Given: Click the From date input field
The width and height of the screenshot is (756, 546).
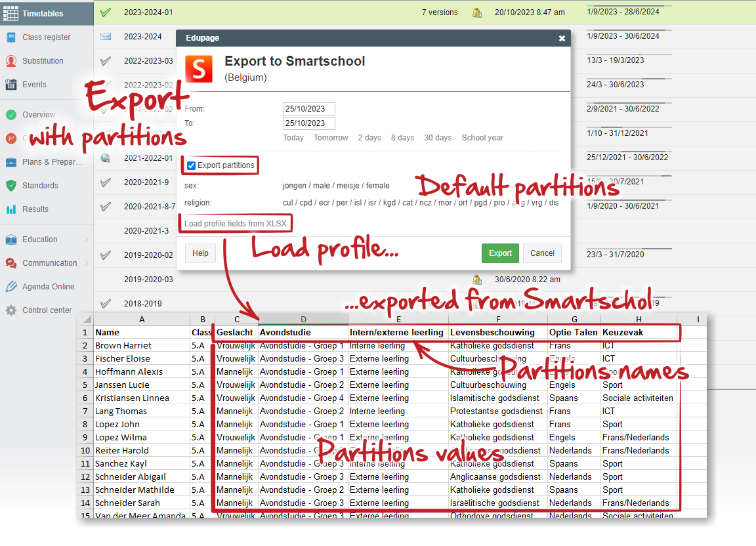Looking at the screenshot, I should coord(308,109).
